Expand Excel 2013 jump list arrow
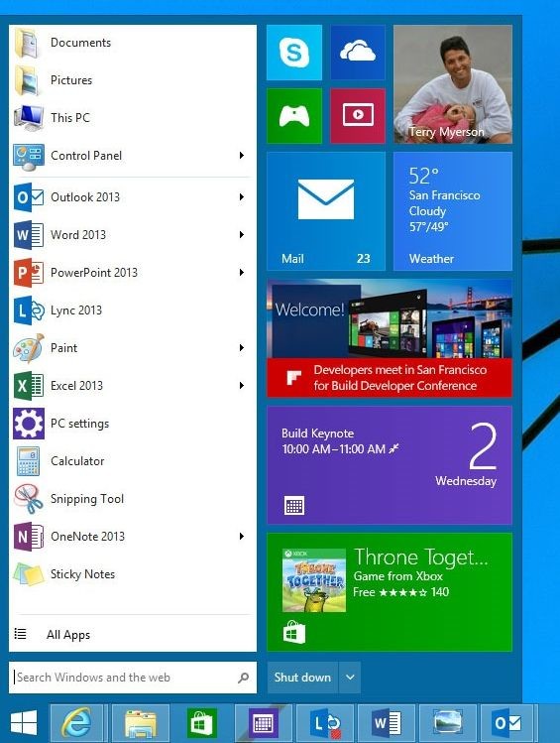Image resolution: width=560 pixels, height=743 pixels. 242,386
